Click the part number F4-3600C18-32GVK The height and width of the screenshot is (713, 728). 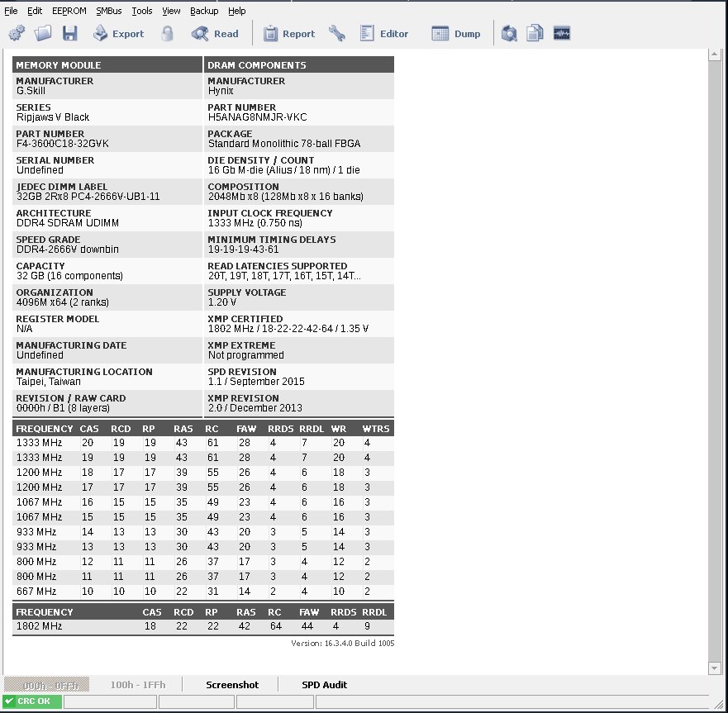tap(63, 144)
